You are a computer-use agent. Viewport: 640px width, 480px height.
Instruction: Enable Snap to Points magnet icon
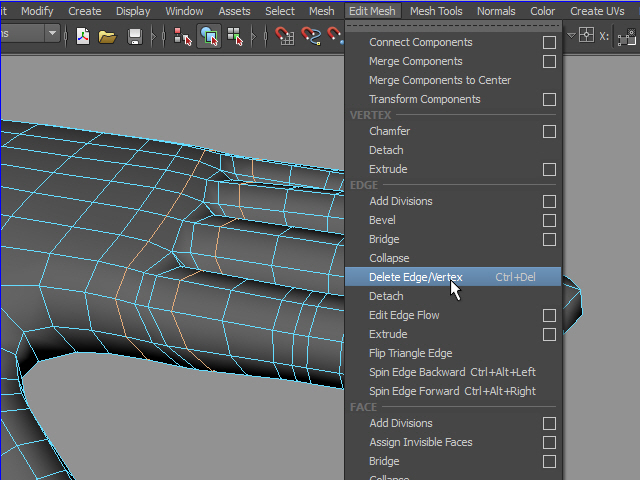coord(336,35)
